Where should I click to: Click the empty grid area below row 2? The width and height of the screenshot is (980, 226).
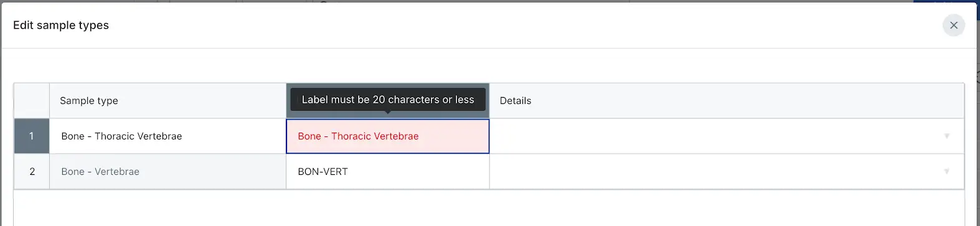(x=489, y=208)
